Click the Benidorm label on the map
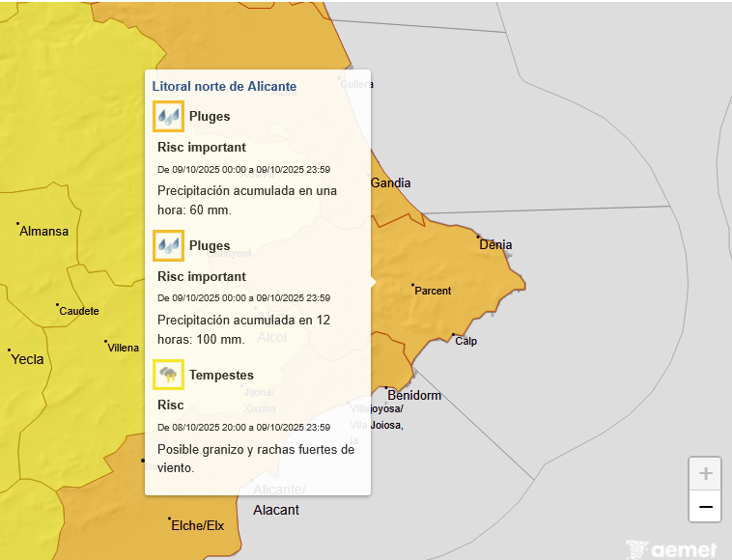The width and height of the screenshot is (732, 560). [x=413, y=395]
